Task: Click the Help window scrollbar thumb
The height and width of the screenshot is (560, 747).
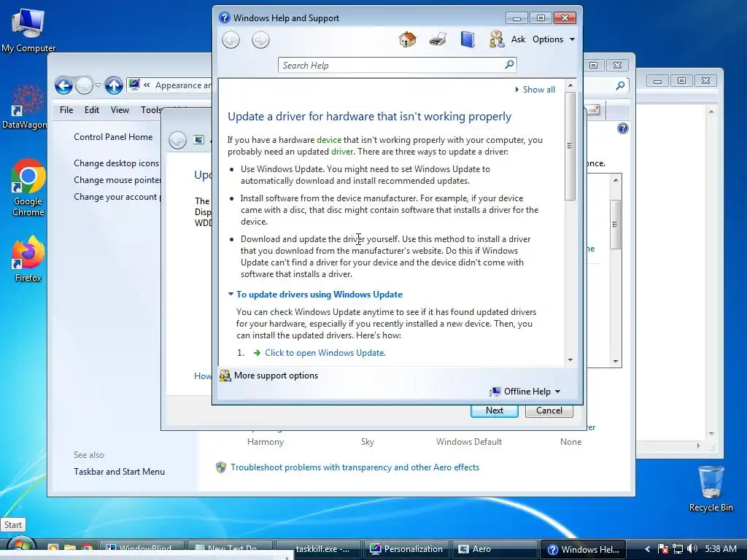Action: [570, 146]
